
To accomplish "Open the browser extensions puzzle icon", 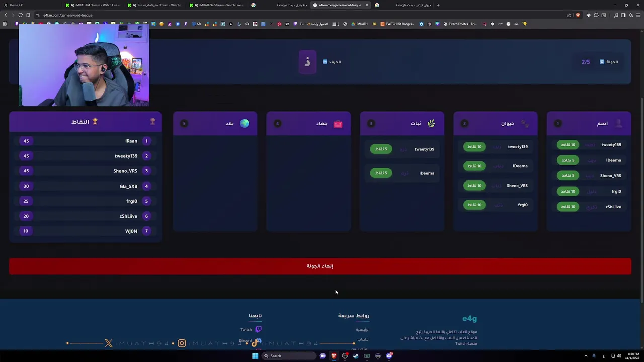I will pyautogui.click(x=596, y=15).
